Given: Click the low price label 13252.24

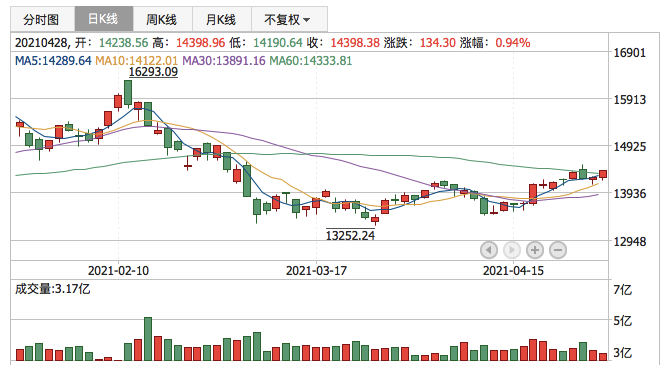Looking at the screenshot, I should [350, 235].
